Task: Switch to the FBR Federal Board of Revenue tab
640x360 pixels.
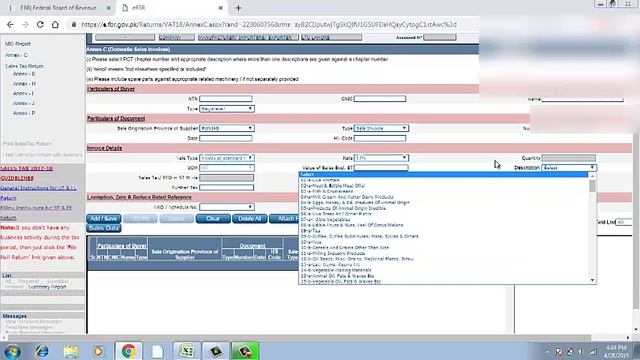Action: 59,8
